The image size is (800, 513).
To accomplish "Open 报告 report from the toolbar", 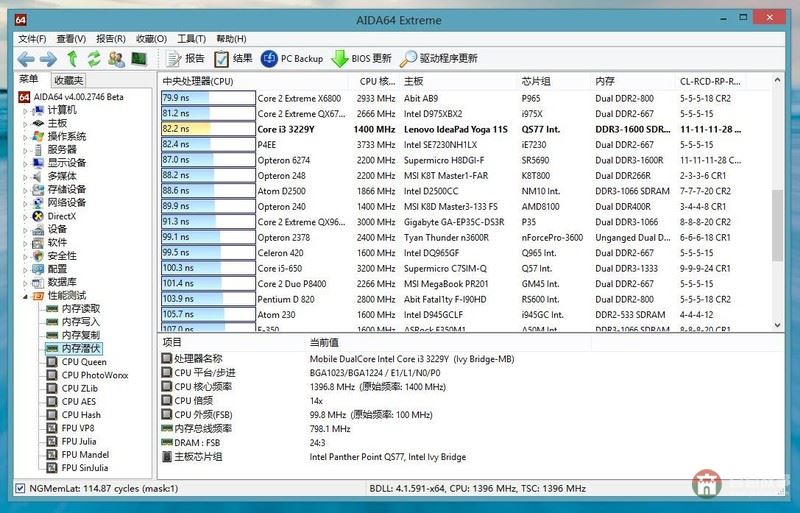I will (x=185, y=59).
